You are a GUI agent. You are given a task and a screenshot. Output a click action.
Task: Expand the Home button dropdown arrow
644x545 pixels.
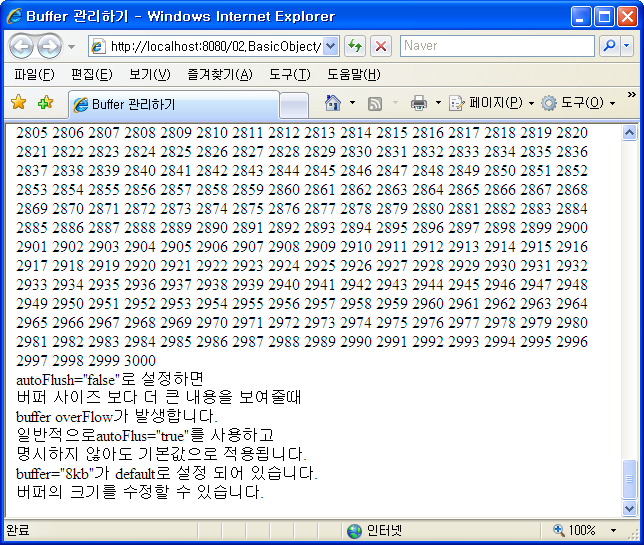coord(352,103)
